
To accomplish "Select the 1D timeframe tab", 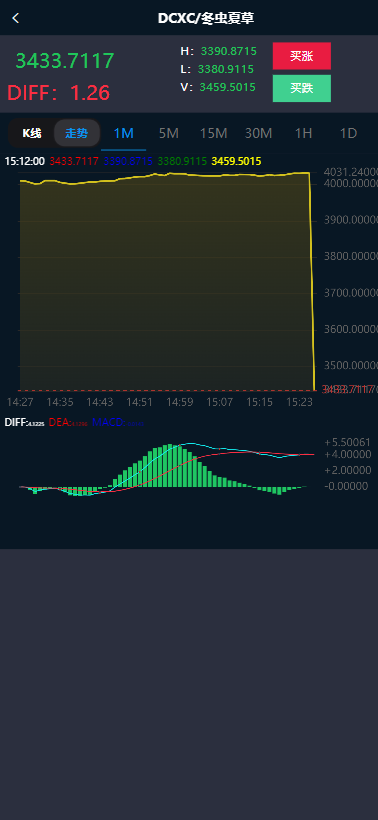I will tap(348, 133).
